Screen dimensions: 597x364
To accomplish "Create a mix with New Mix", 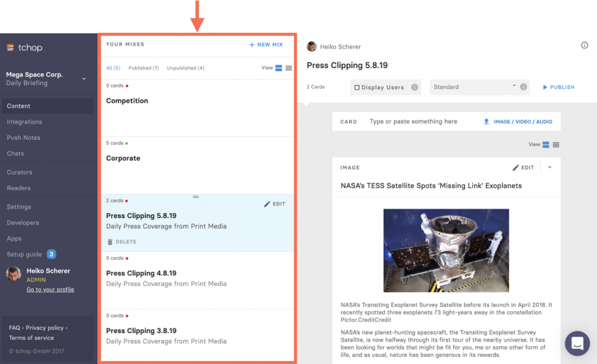I will click(266, 44).
